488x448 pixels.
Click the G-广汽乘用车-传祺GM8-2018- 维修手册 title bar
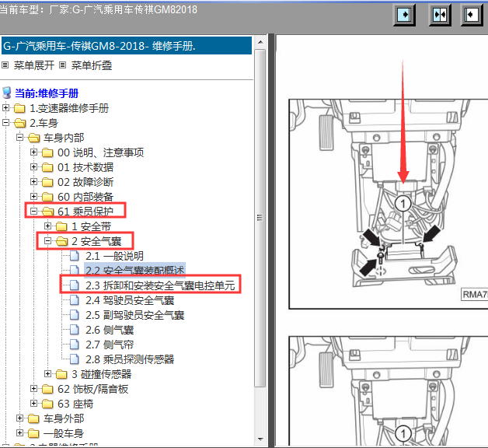click(127, 46)
